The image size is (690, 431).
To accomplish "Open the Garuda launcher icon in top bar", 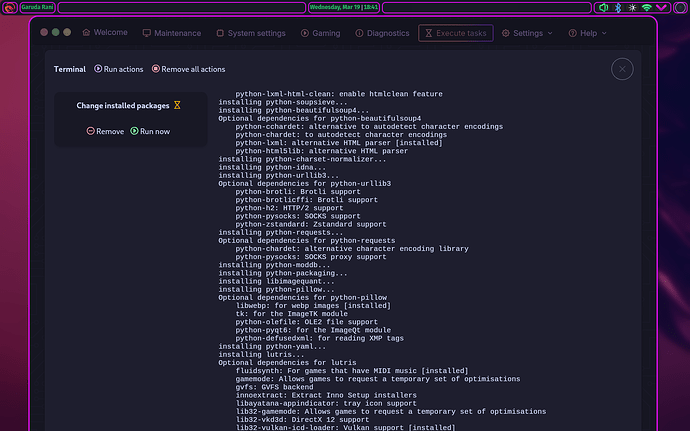I will (9, 7).
